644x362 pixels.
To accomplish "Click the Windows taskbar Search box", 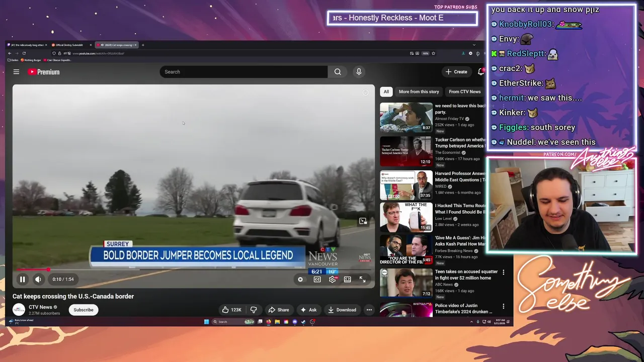I will [233, 322].
